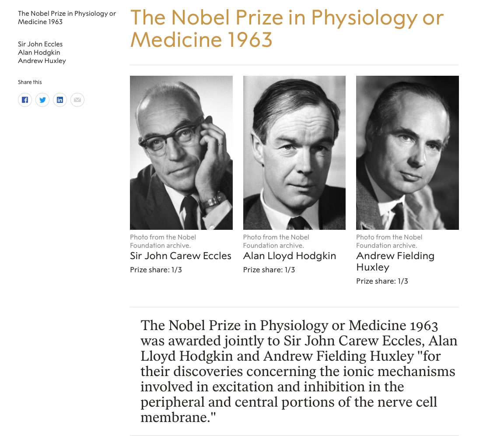Click Sir John Carew Eccles' portrait photo
504x436 pixels.
click(x=181, y=152)
